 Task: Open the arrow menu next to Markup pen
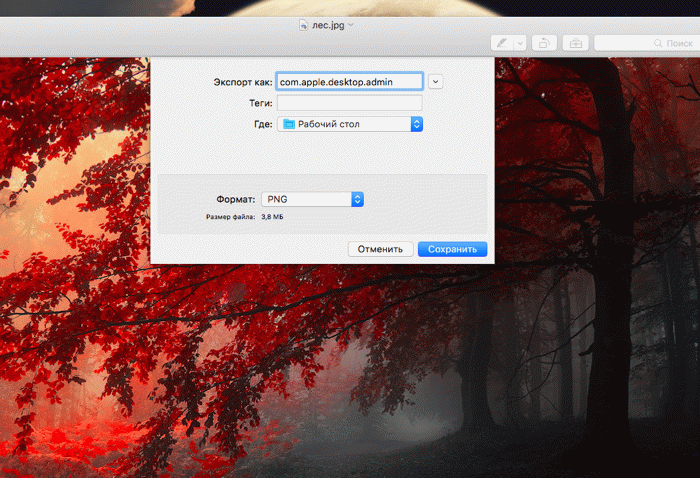pyautogui.click(x=520, y=43)
